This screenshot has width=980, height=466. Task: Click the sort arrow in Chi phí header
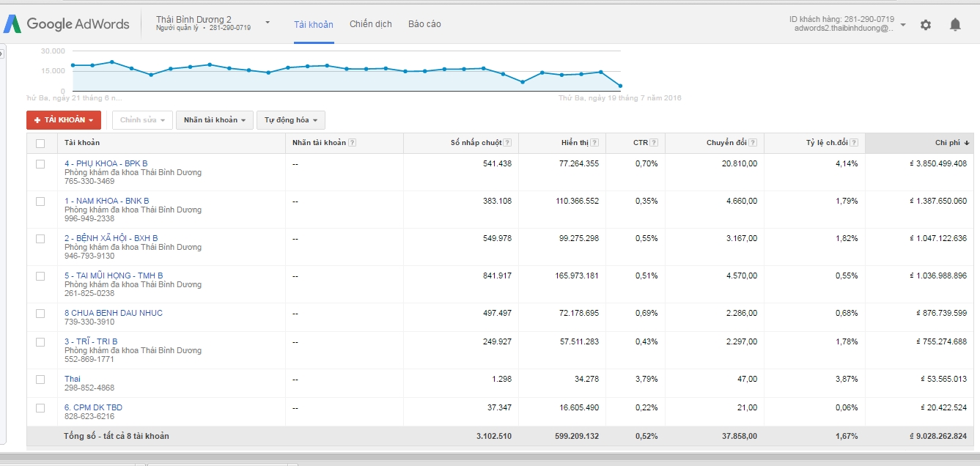(967, 143)
